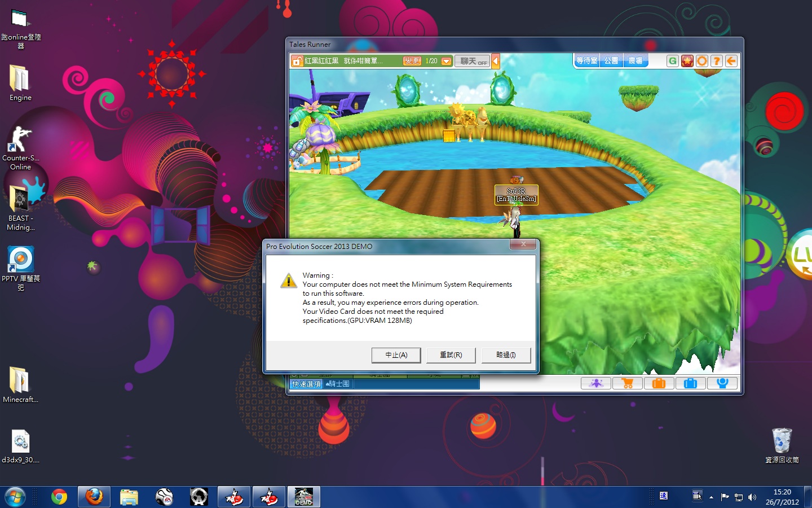Click the green G icon in Tales Runner
Screen dimensions: 812x508
[x=673, y=61]
